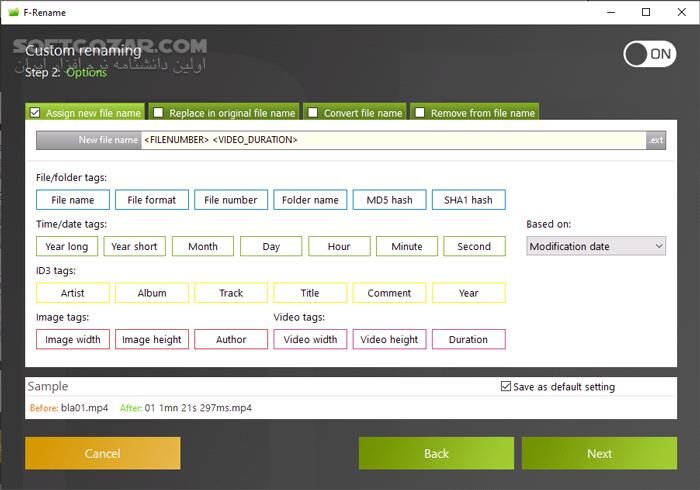Viewport: 700px width, 490px height.
Task: Insert the File number tag
Action: tap(231, 200)
